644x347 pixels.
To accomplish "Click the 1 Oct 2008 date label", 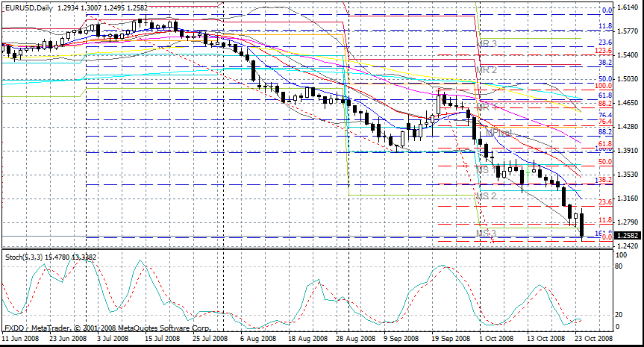I will 492,338.
